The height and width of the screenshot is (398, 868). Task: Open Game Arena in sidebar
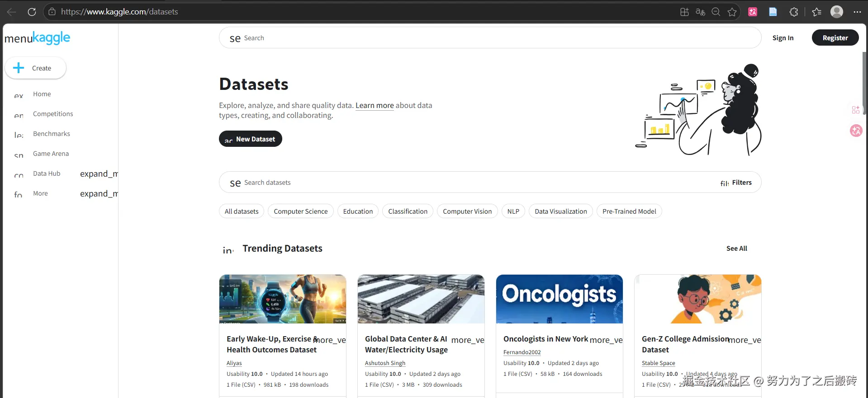[51, 154]
